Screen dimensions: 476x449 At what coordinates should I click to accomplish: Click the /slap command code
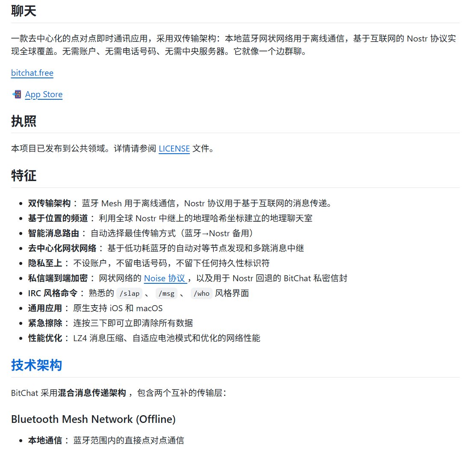[130, 294]
